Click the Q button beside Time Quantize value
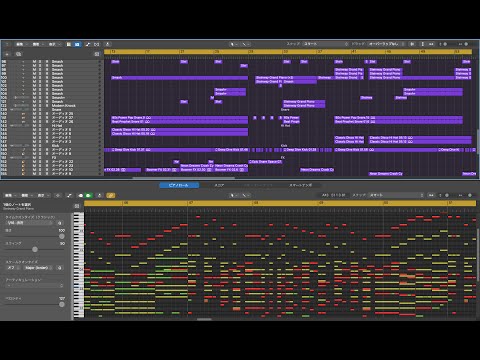Viewport: 480px width, 360px height. point(60,223)
